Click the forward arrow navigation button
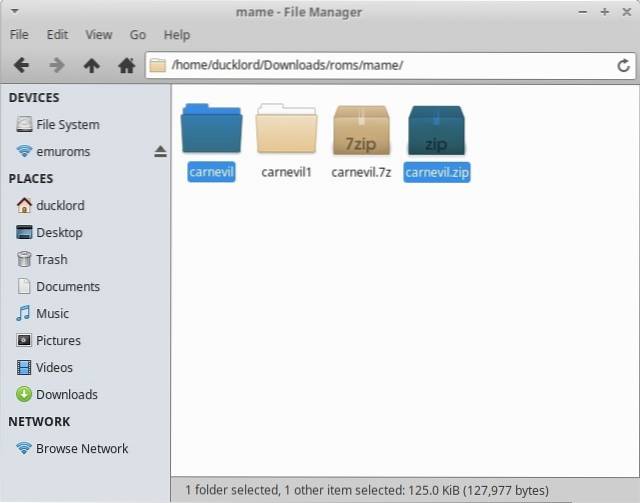 point(56,66)
